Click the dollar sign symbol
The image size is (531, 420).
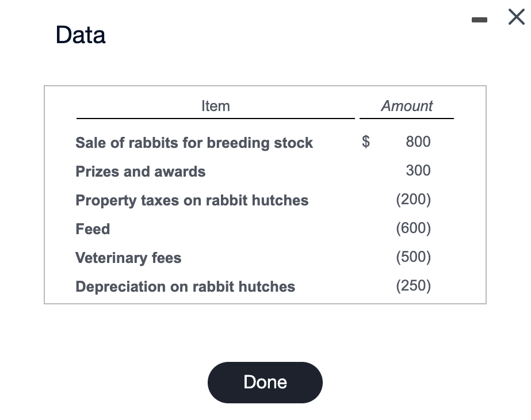pos(365,142)
